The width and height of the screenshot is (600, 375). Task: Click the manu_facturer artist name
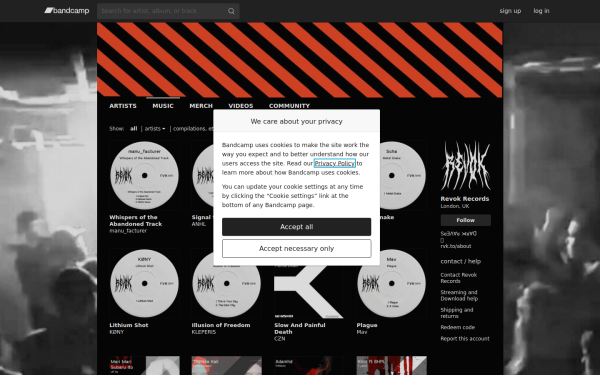(x=128, y=231)
